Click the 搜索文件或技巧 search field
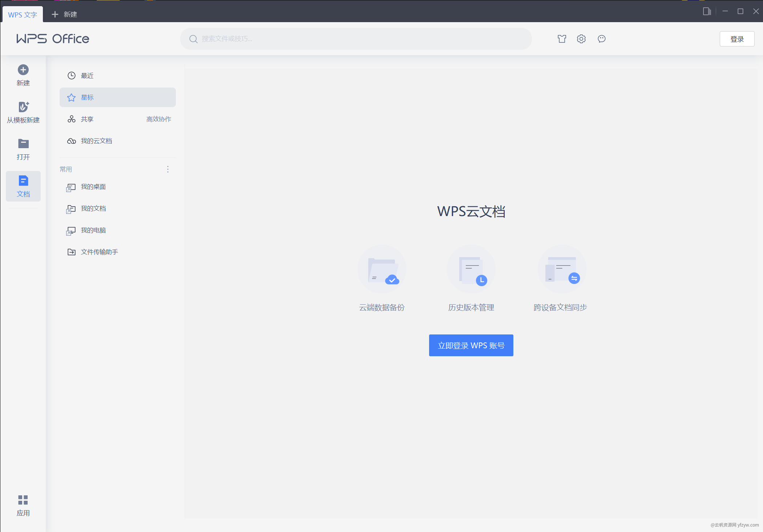Image resolution: width=763 pixels, height=532 pixels. [x=356, y=39]
